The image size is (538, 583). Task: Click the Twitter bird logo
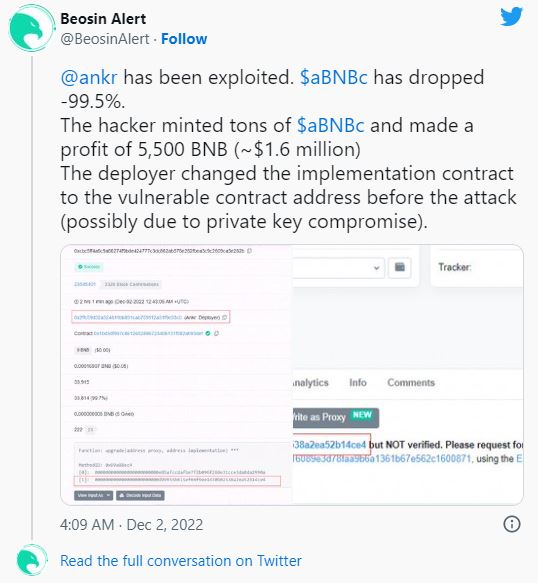(x=511, y=17)
